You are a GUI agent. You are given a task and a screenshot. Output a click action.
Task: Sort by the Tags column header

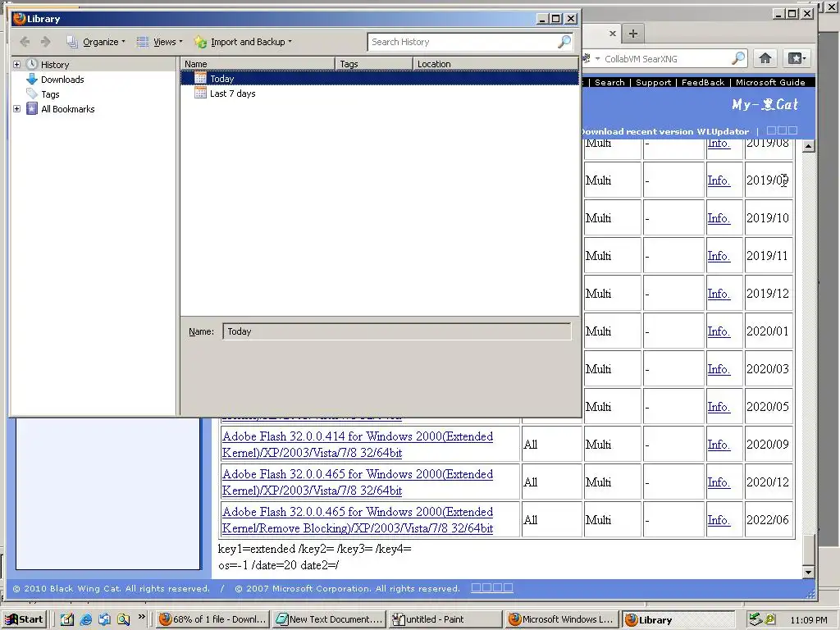click(374, 64)
